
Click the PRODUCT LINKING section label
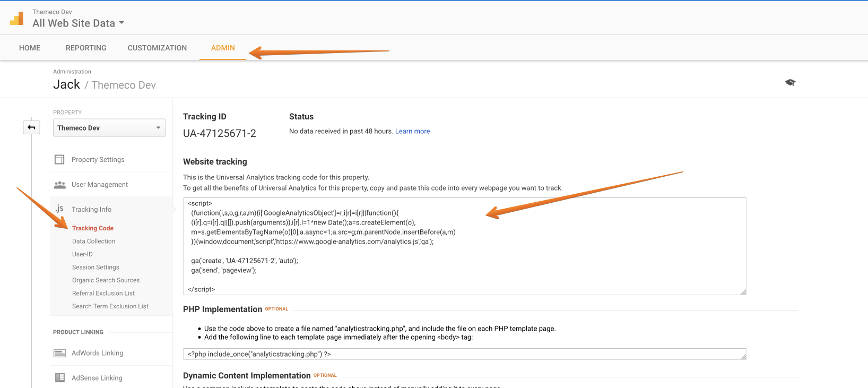coord(78,332)
